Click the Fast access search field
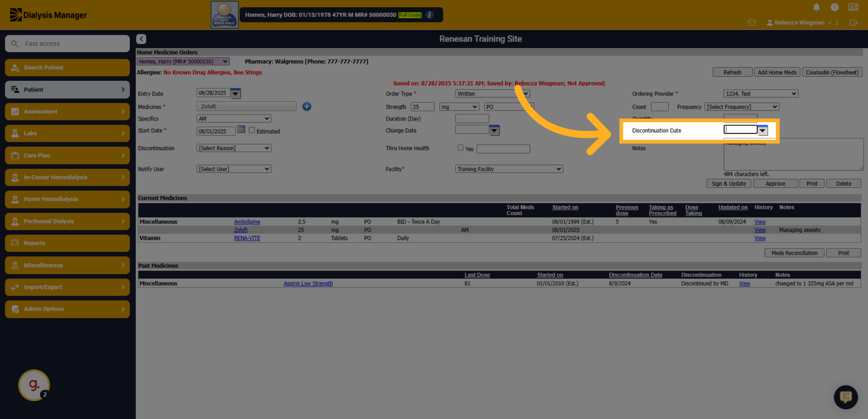Viewport: 868px width, 419px height. point(67,43)
